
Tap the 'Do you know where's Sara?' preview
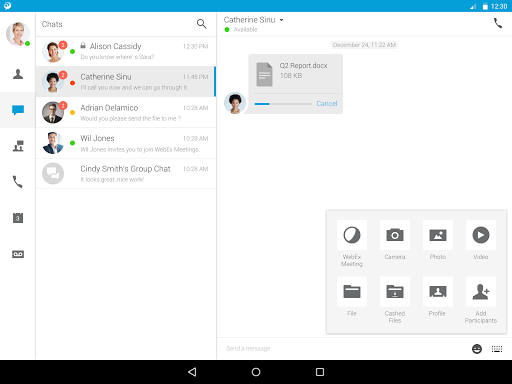click(117, 57)
